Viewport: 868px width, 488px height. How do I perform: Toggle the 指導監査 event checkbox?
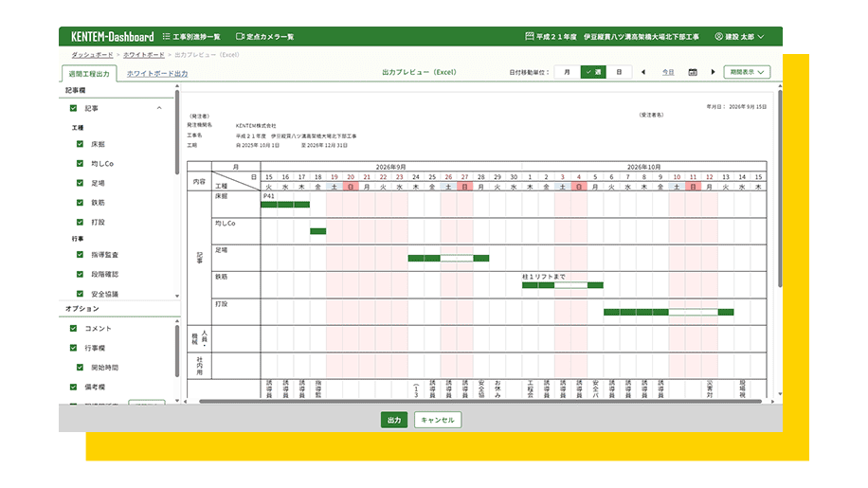(x=80, y=255)
